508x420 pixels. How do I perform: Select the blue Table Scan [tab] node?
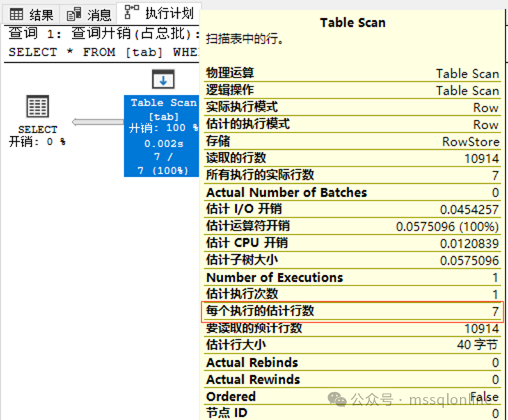coord(162,136)
